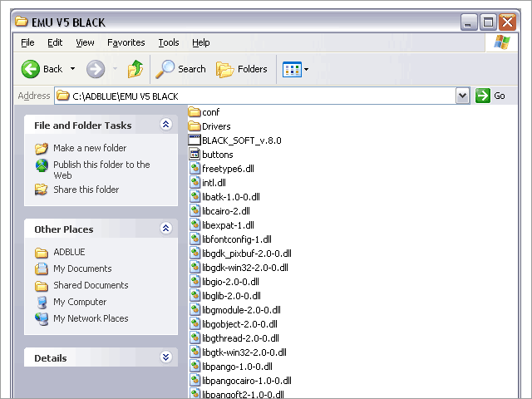Click the Windows flag logo
This screenshot has height=399, width=532.
[502, 42]
